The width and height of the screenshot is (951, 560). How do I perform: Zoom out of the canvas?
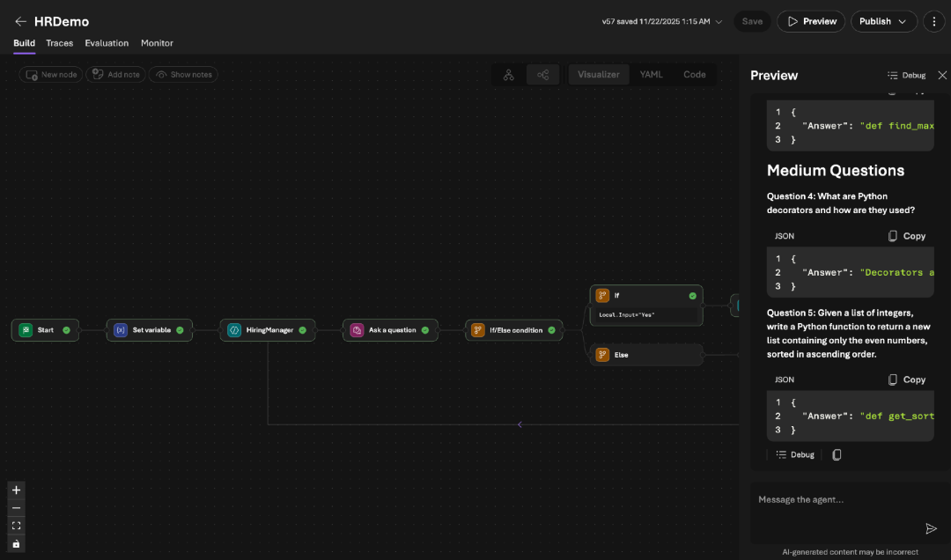[x=17, y=508]
